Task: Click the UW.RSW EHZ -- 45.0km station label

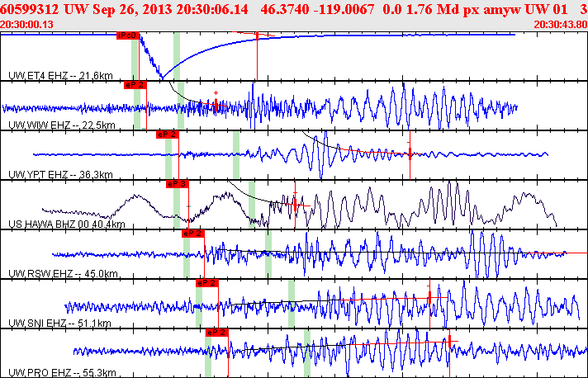Action: click(63, 273)
